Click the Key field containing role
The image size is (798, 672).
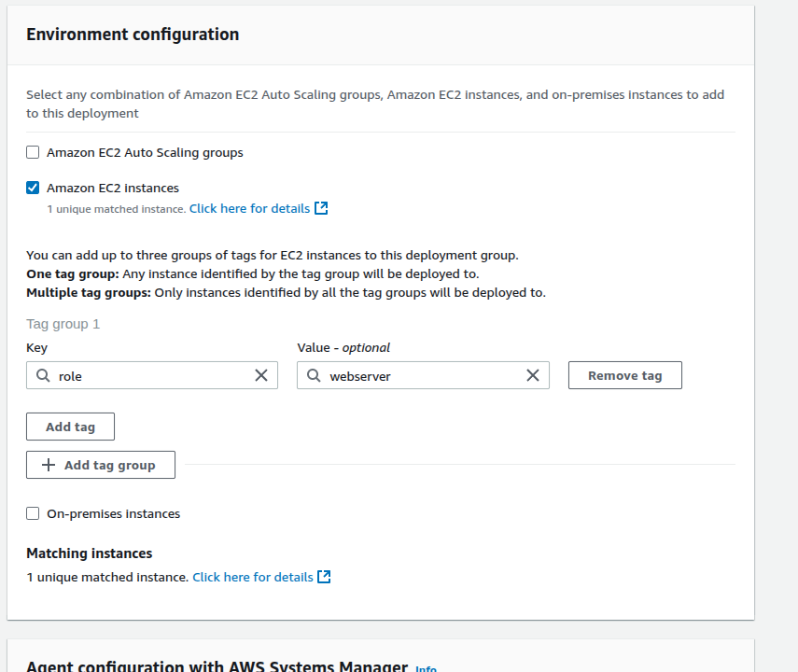pos(149,375)
